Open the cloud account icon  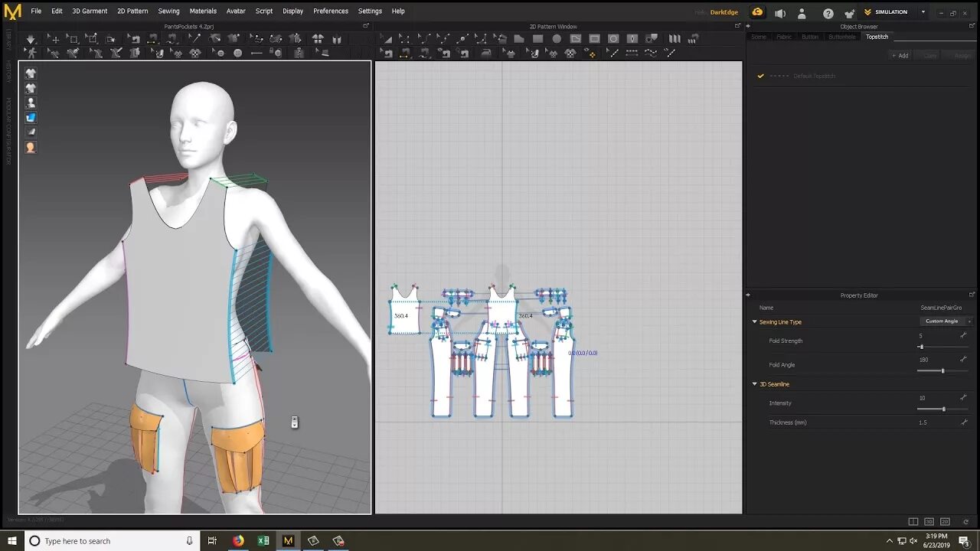coord(757,12)
